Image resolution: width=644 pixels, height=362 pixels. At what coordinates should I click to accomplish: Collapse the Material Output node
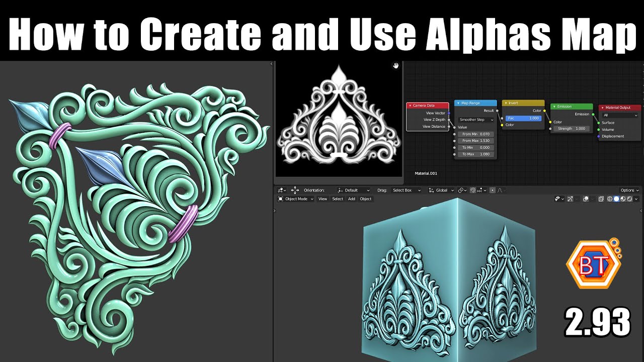pos(602,108)
